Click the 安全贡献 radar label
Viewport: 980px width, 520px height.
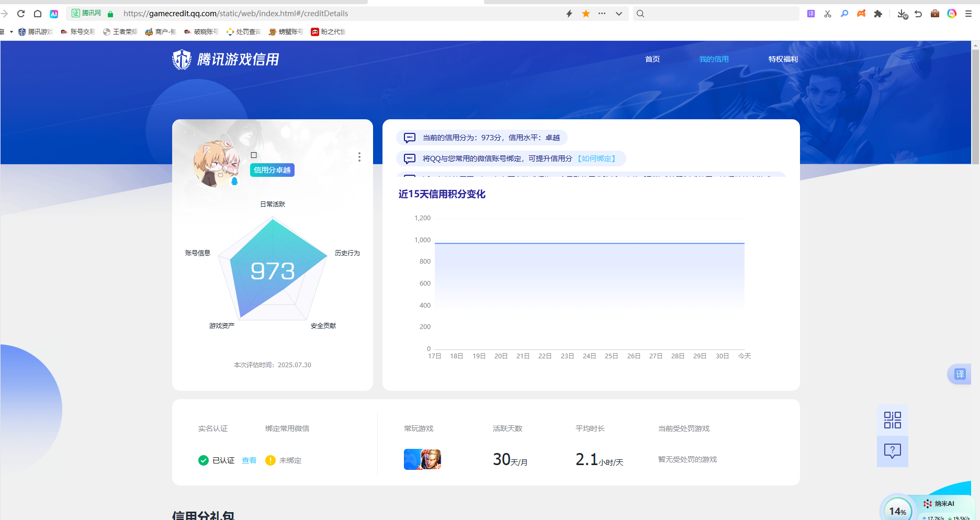pyautogui.click(x=323, y=326)
